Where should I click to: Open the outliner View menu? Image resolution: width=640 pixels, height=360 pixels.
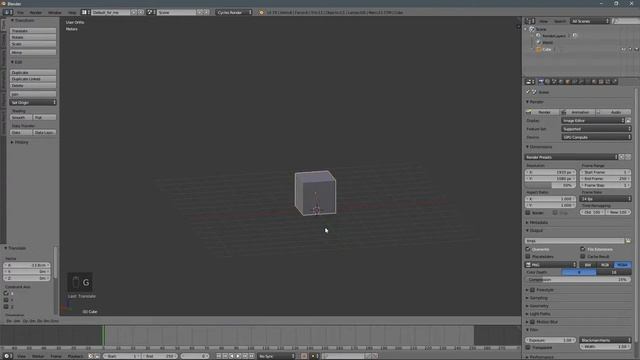[543, 21]
